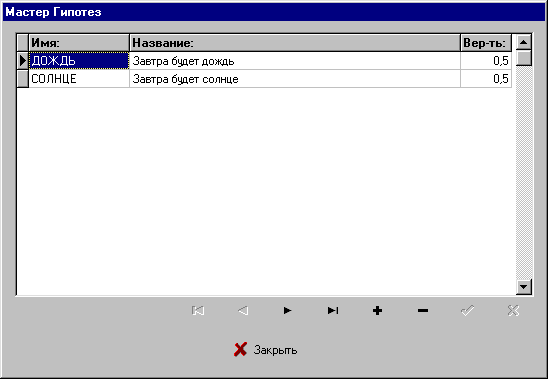Add a new hypothesis with plus icon

[x=377, y=310]
